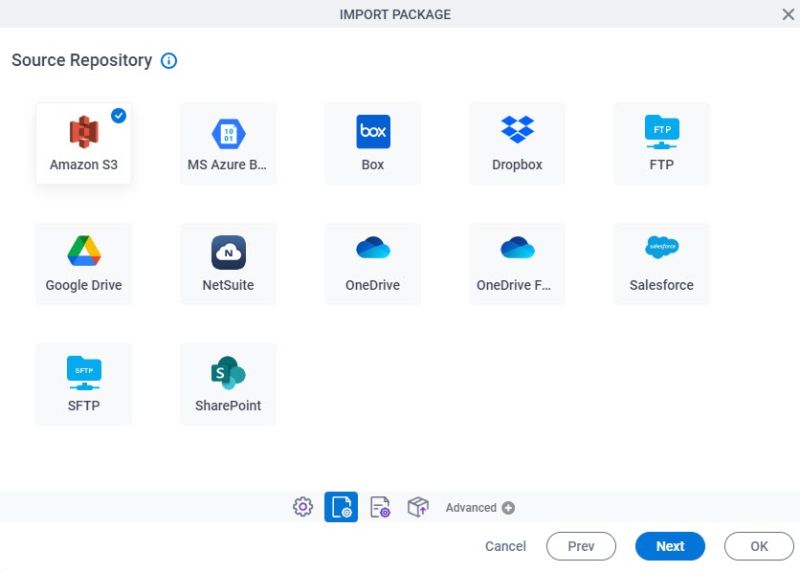Image resolution: width=800 pixels, height=572 pixels.
Task: Pick the SharePoint repository tile
Action: click(228, 384)
